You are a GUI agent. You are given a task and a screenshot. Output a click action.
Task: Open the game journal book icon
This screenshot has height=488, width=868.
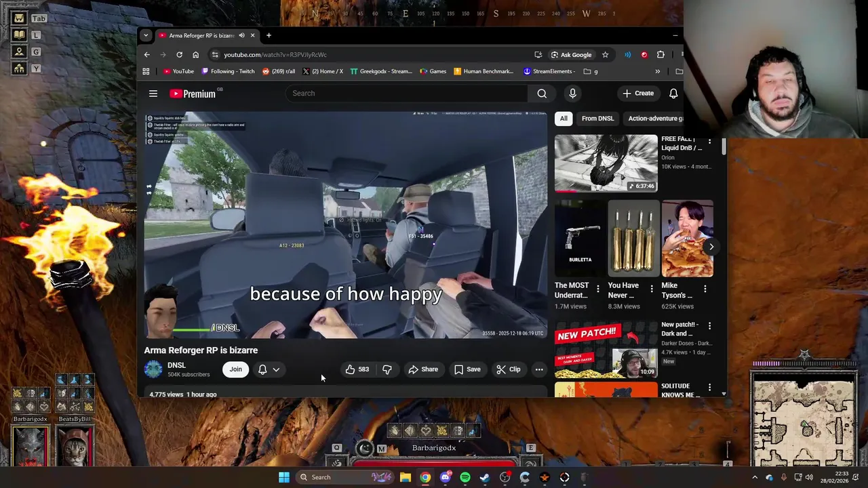pos(19,35)
